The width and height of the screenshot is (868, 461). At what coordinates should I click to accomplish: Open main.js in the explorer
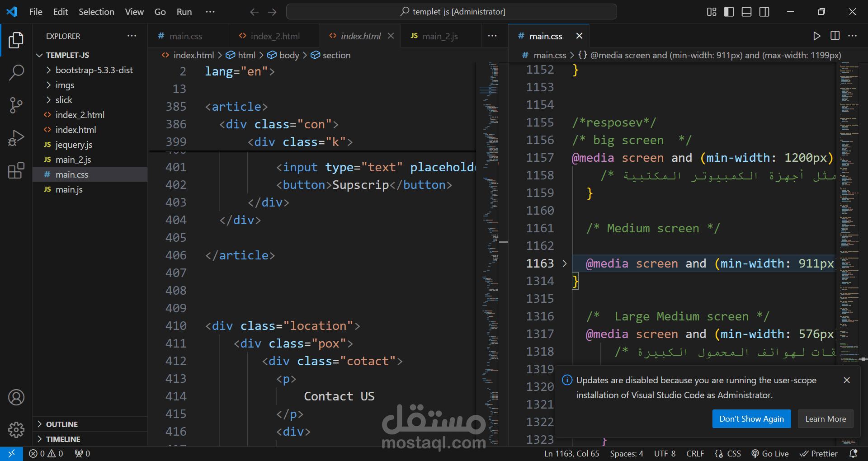tap(90, 189)
